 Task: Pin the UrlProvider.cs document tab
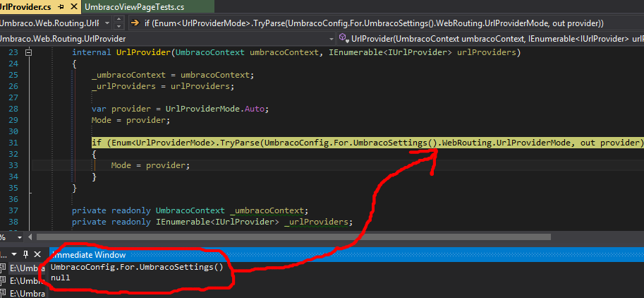click(x=62, y=7)
